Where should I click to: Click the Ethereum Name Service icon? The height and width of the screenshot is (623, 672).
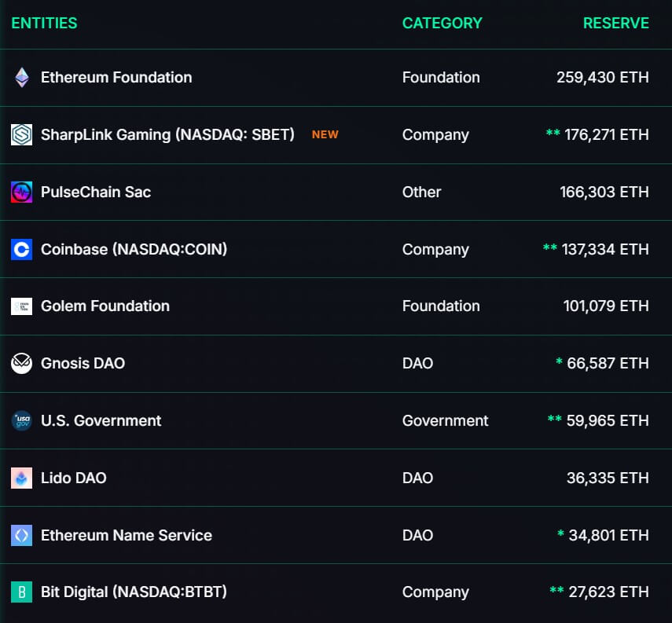(x=21, y=536)
